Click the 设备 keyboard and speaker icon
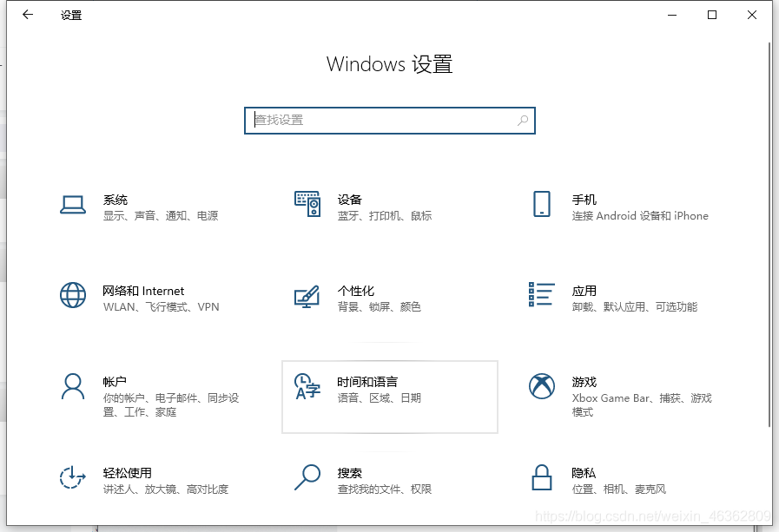The width and height of the screenshot is (779, 532). (307, 204)
